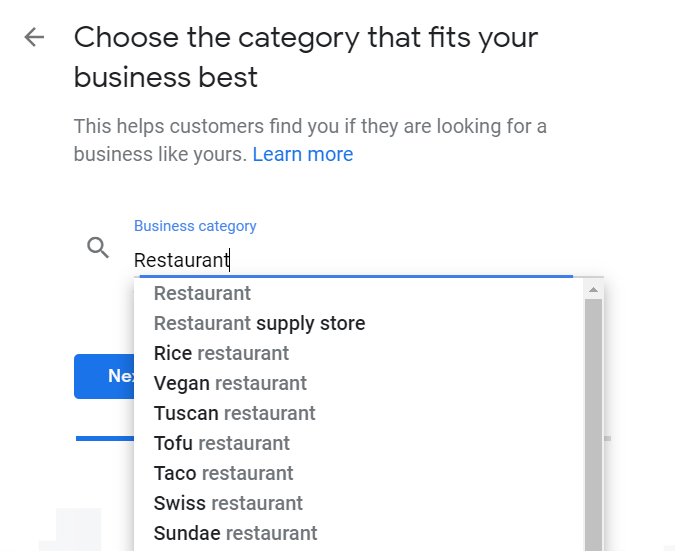This screenshot has width=675, height=551.
Task: Select Restaurant supply store option
Action: (259, 323)
